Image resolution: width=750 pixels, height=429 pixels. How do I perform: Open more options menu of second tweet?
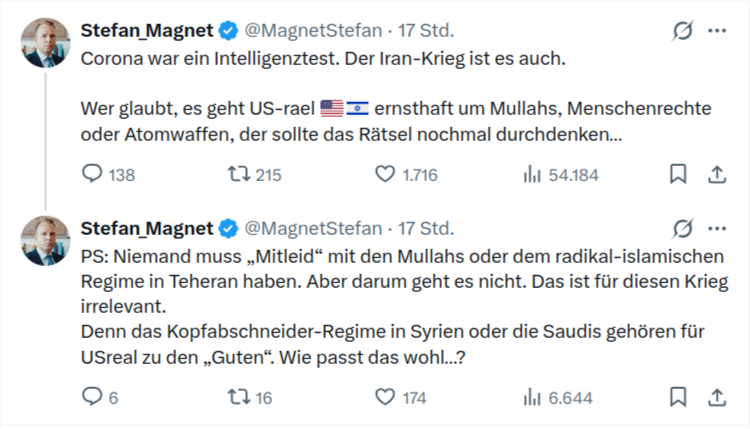pyautogui.click(x=716, y=227)
